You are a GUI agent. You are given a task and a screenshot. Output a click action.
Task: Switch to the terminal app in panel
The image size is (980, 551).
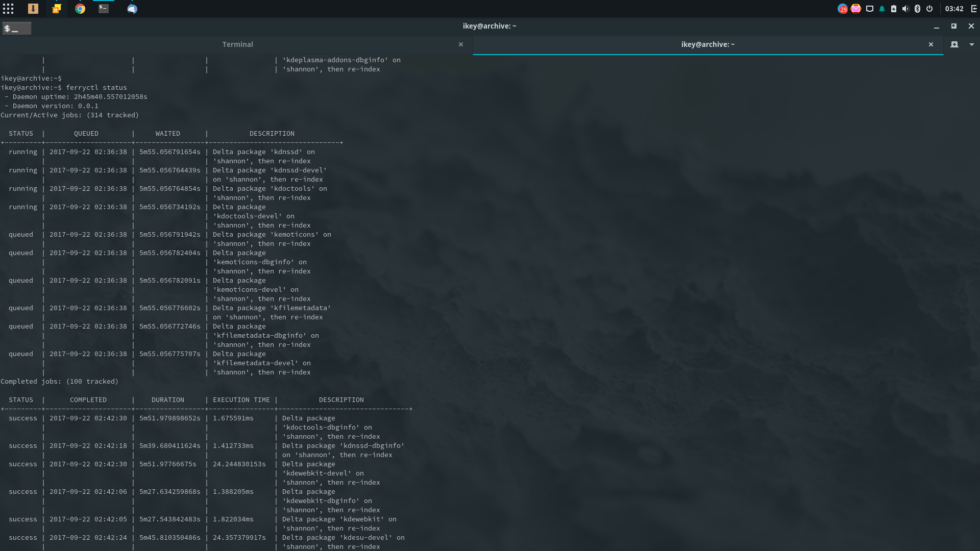(104, 9)
